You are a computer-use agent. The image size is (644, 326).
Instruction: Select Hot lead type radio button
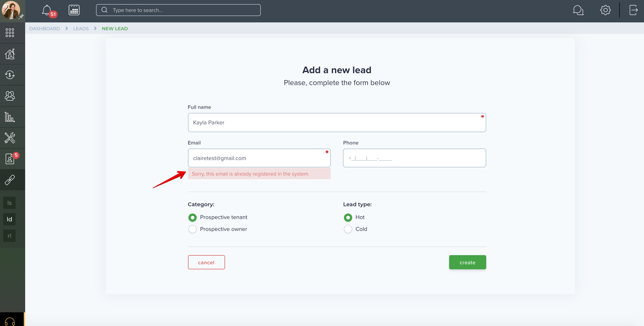click(348, 217)
